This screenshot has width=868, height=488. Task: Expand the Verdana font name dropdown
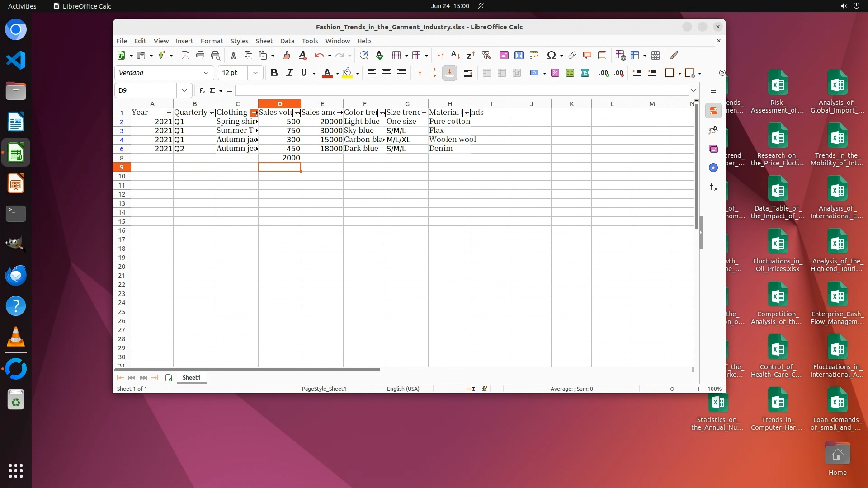pos(206,73)
